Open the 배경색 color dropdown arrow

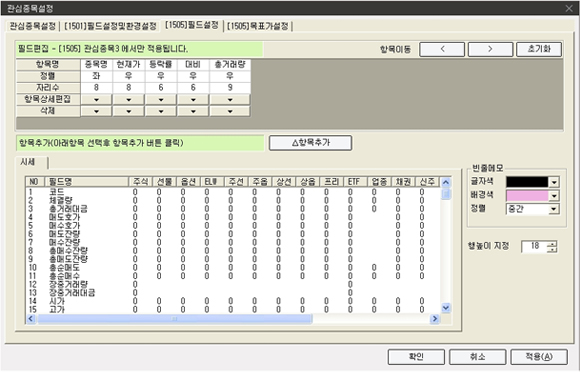(x=554, y=196)
